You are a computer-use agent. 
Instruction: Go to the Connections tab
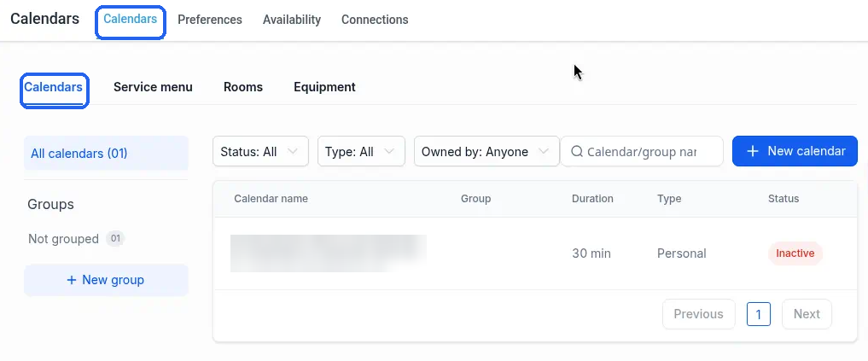(x=375, y=20)
